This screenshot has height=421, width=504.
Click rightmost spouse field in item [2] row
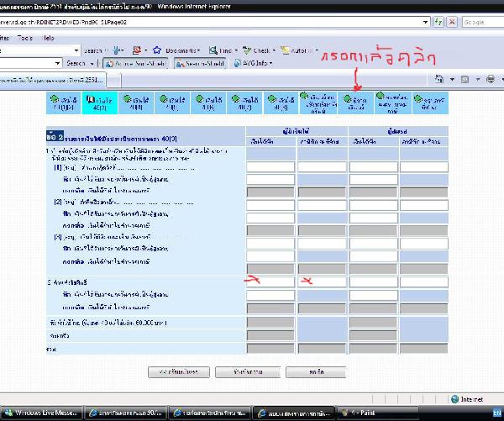click(424, 205)
